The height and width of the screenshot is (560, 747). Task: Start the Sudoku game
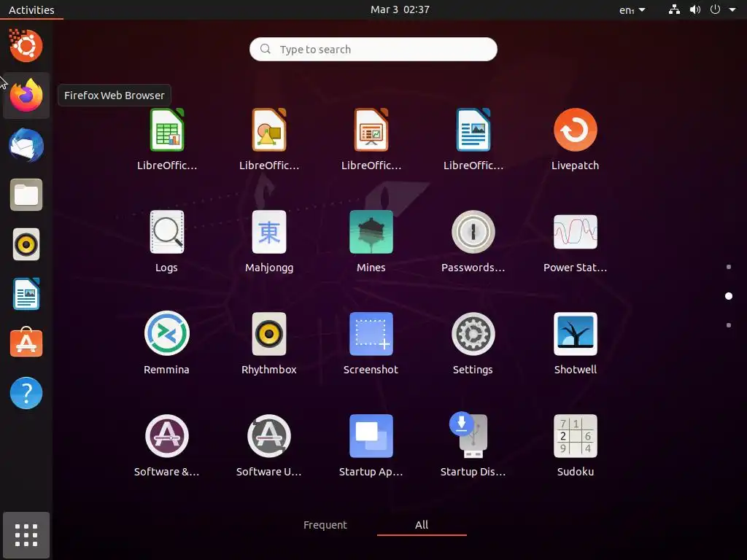(575, 436)
